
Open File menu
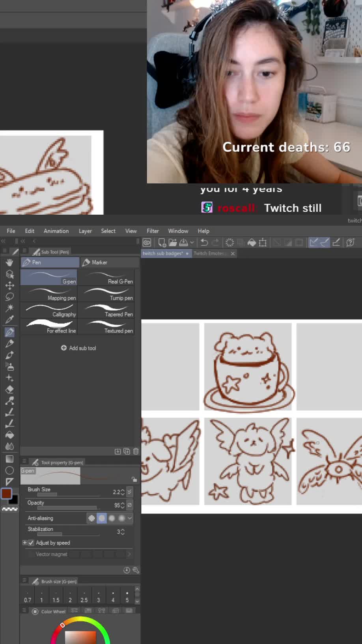(x=11, y=231)
